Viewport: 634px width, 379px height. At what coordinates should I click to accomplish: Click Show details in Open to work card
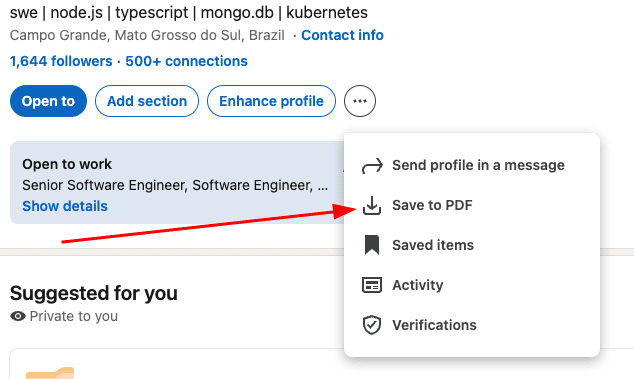65,206
